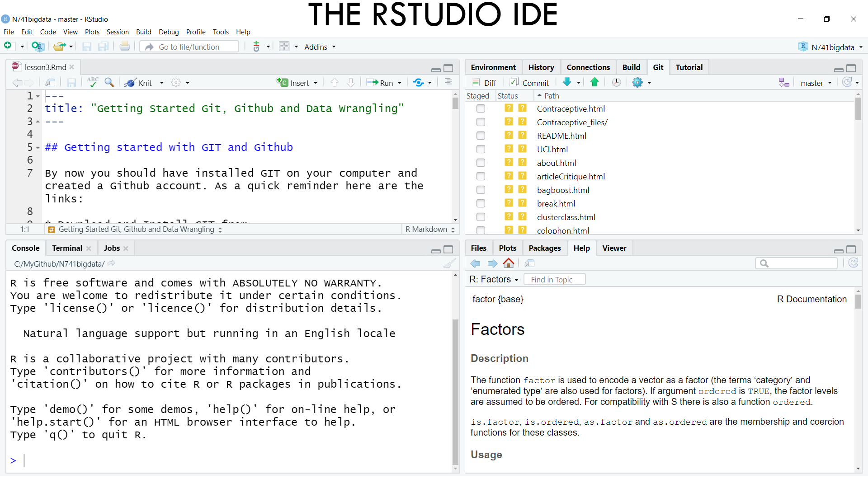This screenshot has height=488, width=868.
Task: Stage Contraceptive.html checkbox
Action: coord(481,108)
